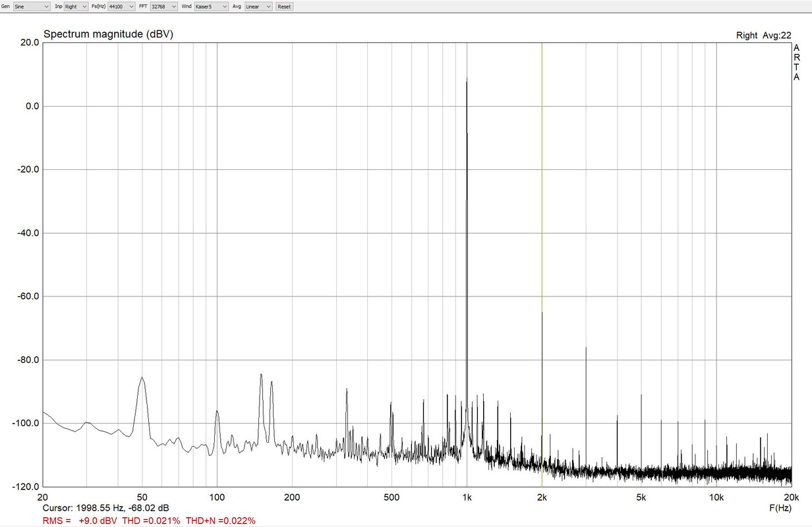
Task: Click the '50' label on the frequency axis
Action: pyautogui.click(x=142, y=497)
